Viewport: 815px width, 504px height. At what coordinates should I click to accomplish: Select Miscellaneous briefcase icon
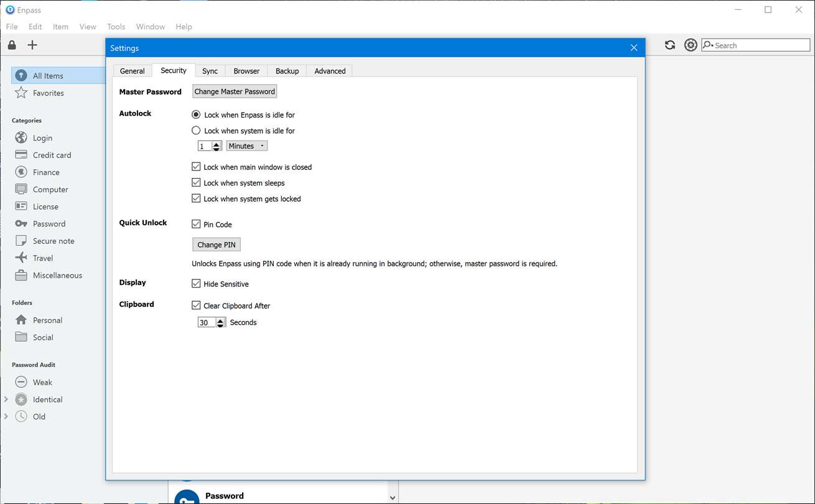coord(21,275)
